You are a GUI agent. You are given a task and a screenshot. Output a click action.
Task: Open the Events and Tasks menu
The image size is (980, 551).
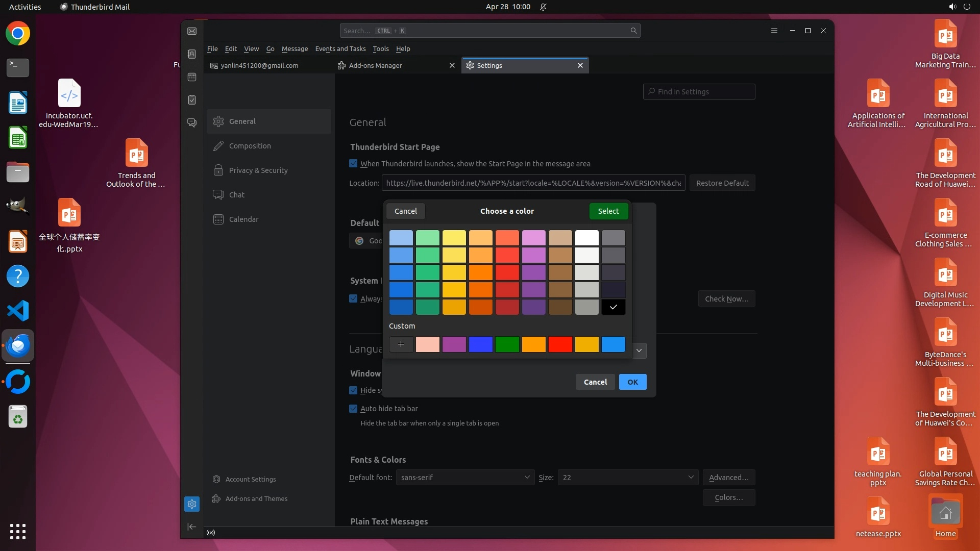coord(340,49)
